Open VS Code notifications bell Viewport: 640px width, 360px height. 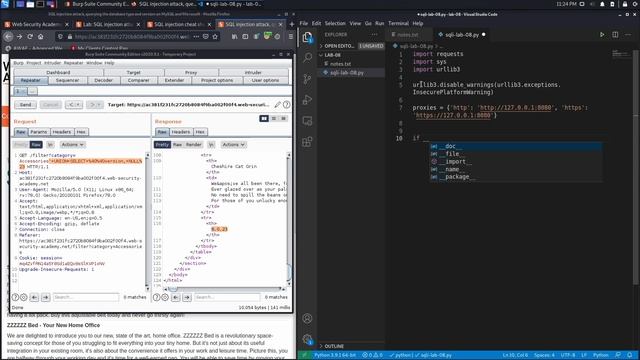pyautogui.click(x=630, y=355)
